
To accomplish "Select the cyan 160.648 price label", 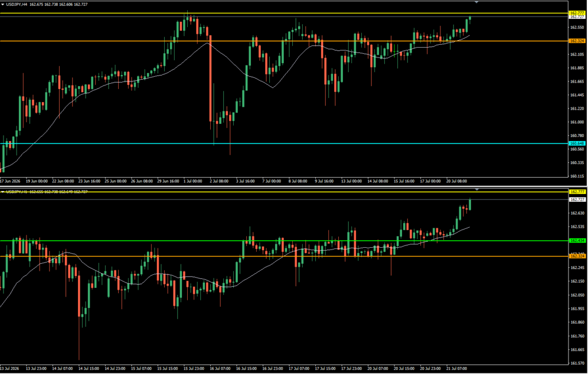I will click(x=577, y=143).
